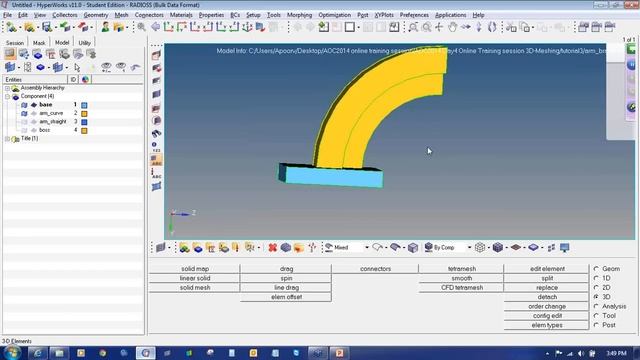The height and width of the screenshot is (360, 640).
Task: Click the circle zoom icon in the top toolbar
Action: click(x=426, y=27)
